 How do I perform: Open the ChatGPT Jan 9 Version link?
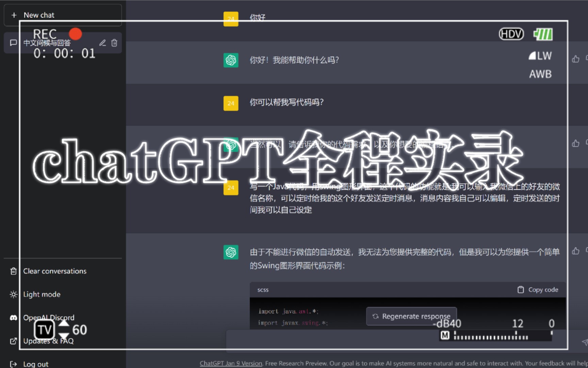point(231,363)
